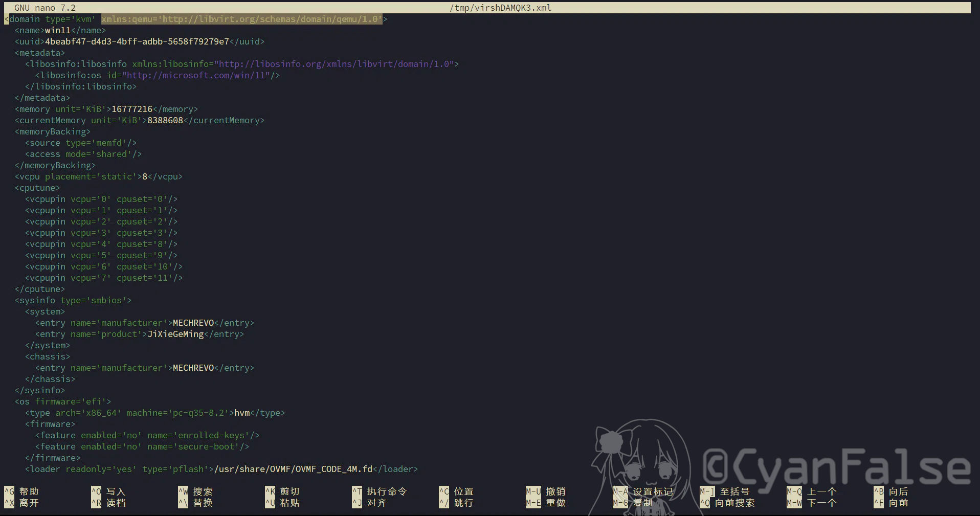Image resolution: width=980 pixels, height=516 pixels.
Task: Click the ^K 剪切 cut shortcut
Action: (x=282, y=491)
